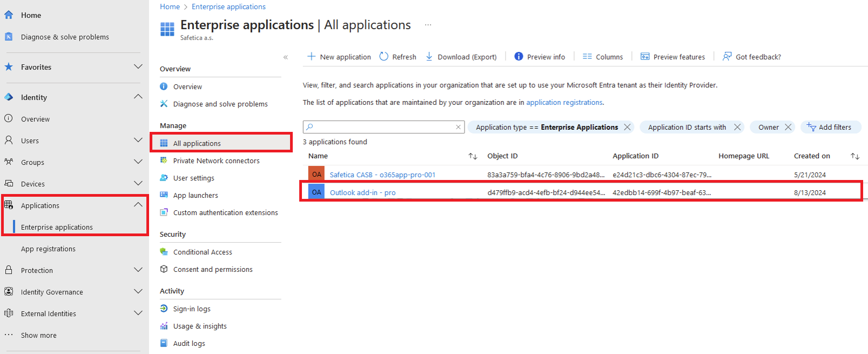Collapse the resource menu with double-chevron

tap(286, 57)
